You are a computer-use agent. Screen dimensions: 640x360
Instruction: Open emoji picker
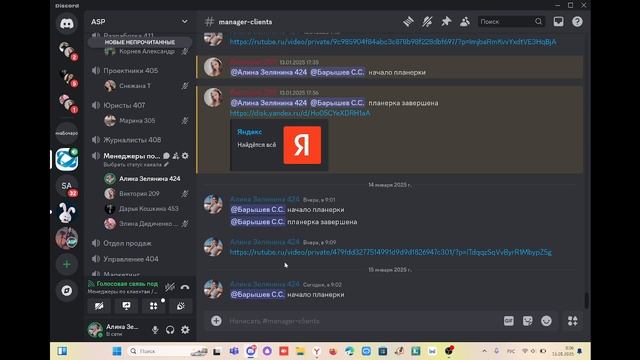pyautogui.click(x=546, y=321)
